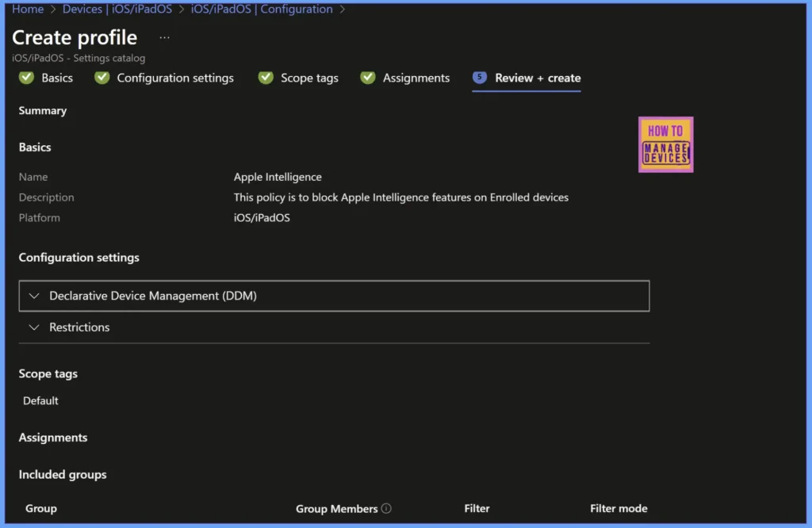This screenshot has height=528, width=812.
Task: Click the Summary heading
Action: tap(43, 111)
